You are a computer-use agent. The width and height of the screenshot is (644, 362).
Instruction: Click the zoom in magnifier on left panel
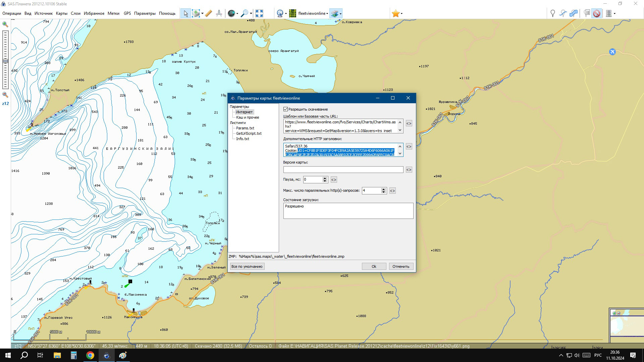[5, 24]
